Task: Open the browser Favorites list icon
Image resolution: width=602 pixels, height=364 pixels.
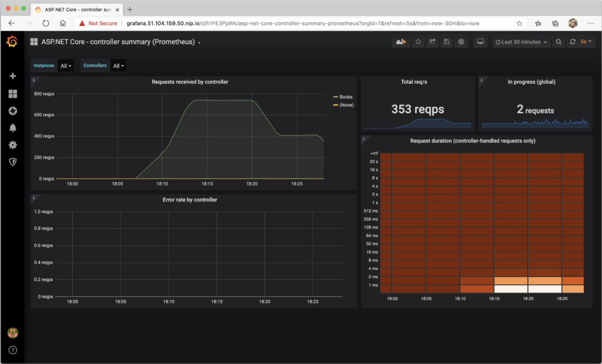Action: pos(538,23)
